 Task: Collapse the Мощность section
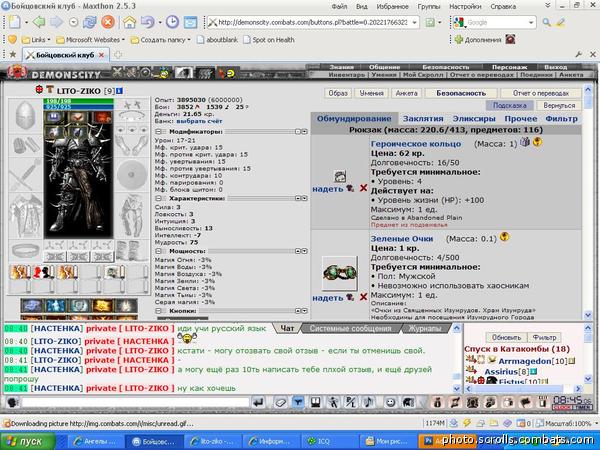pos(158,251)
